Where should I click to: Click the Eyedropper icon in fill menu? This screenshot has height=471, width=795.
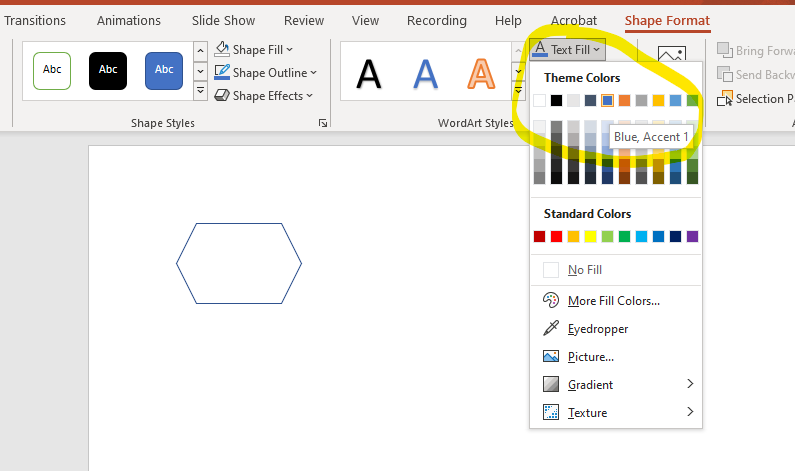click(550, 328)
